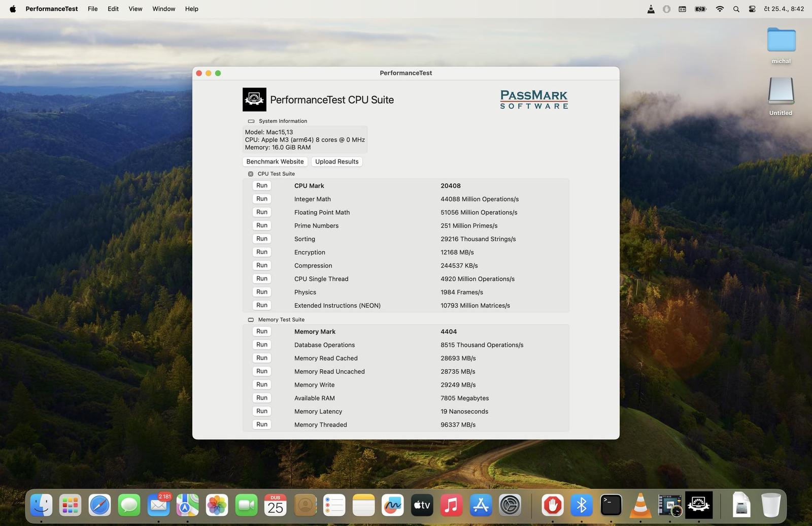Run the CPU Mark benchmark
The width and height of the screenshot is (812, 526).
point(261,185)
